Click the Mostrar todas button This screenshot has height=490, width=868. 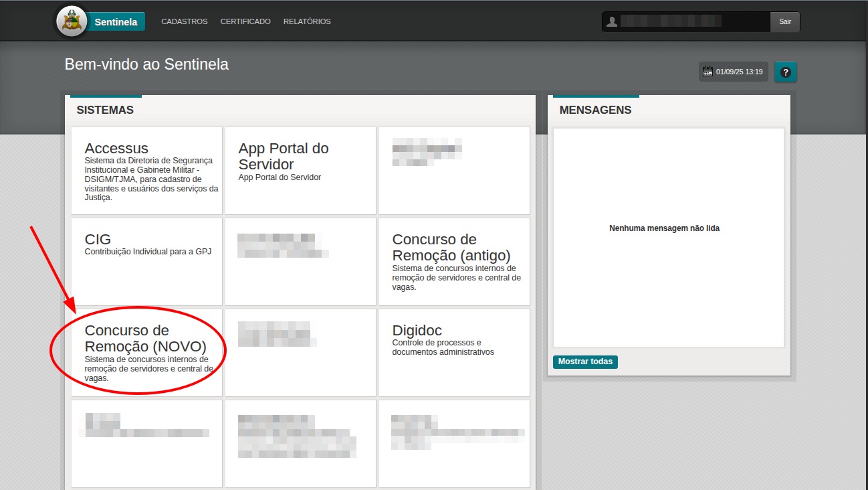point(585,361)
